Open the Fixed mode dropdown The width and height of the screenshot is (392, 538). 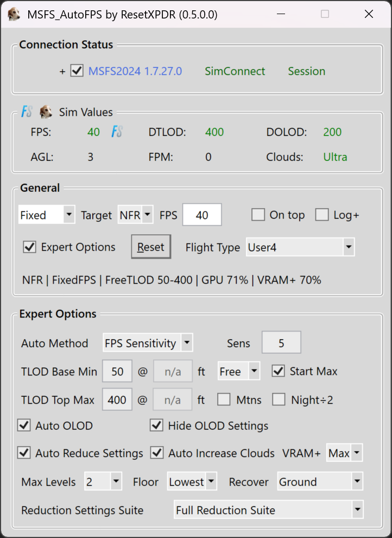click(47, 215)
